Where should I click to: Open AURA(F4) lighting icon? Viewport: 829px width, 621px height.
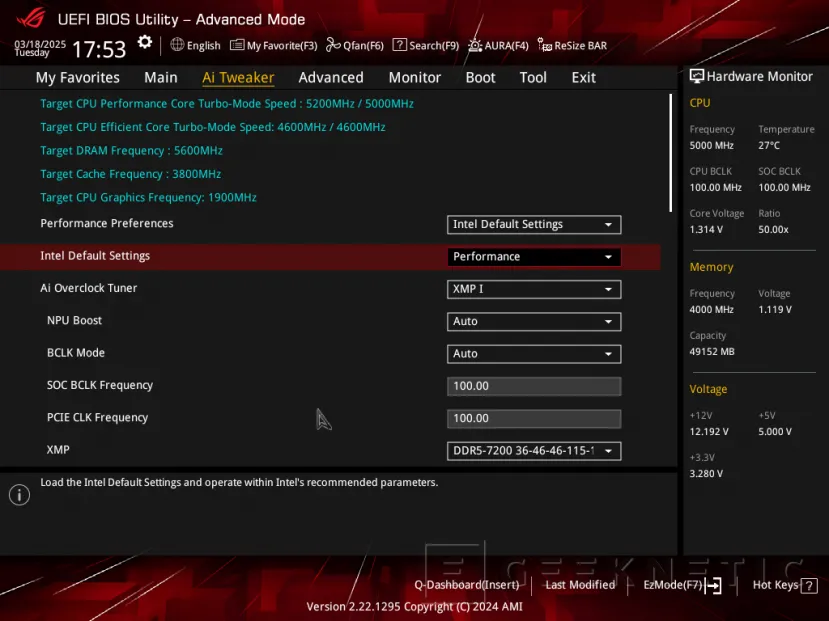click(475, 45)
